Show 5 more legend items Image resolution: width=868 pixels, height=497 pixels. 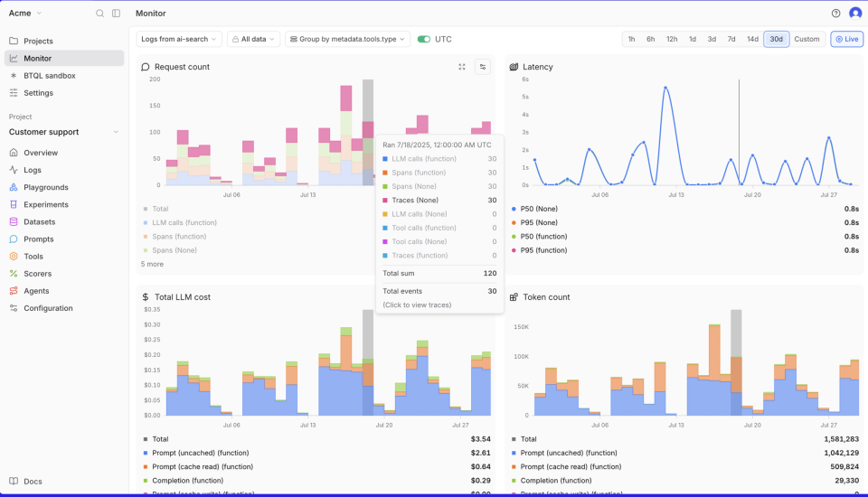click(x=152, y=264)
